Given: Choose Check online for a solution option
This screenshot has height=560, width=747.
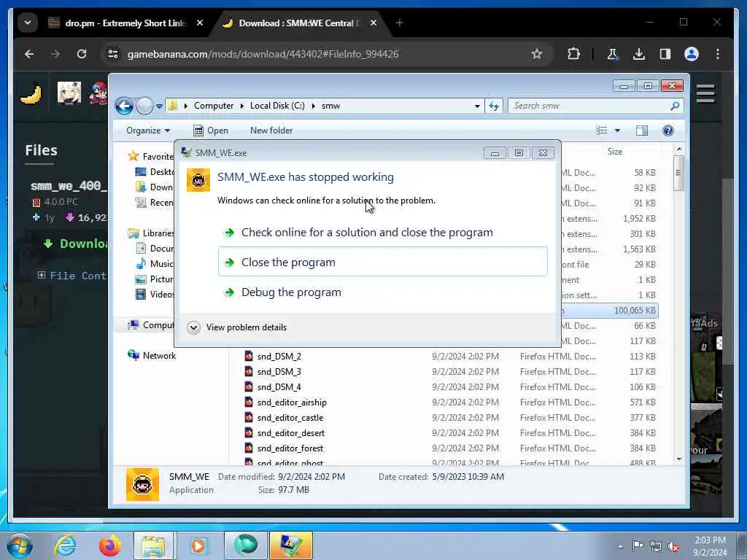Looking at the screenshot, I should tap(367, 233).
